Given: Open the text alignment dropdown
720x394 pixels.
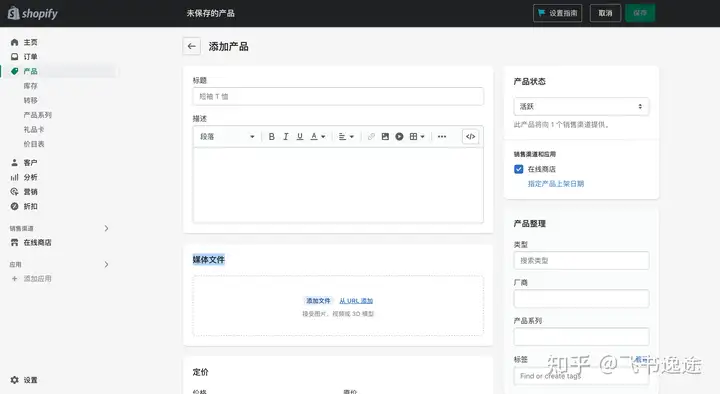Looking at the screenshot, I should [x=346, y=136].
